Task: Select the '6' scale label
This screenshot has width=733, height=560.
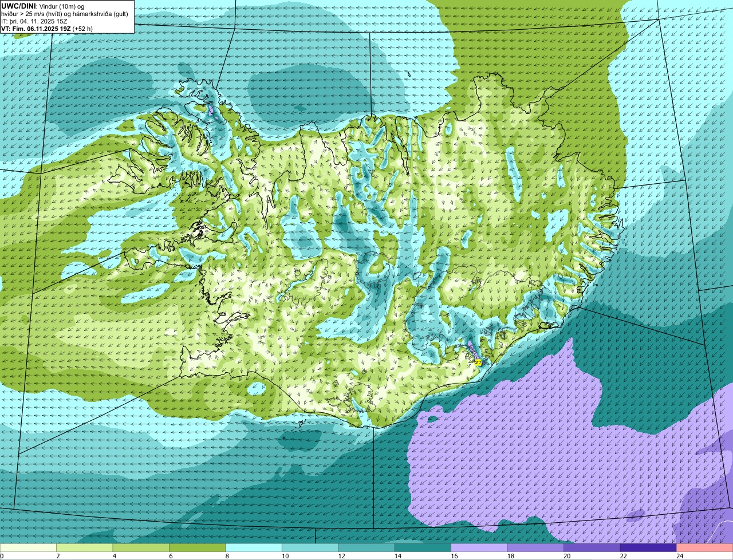Action: pyautogui.click(x=171, y=556)
